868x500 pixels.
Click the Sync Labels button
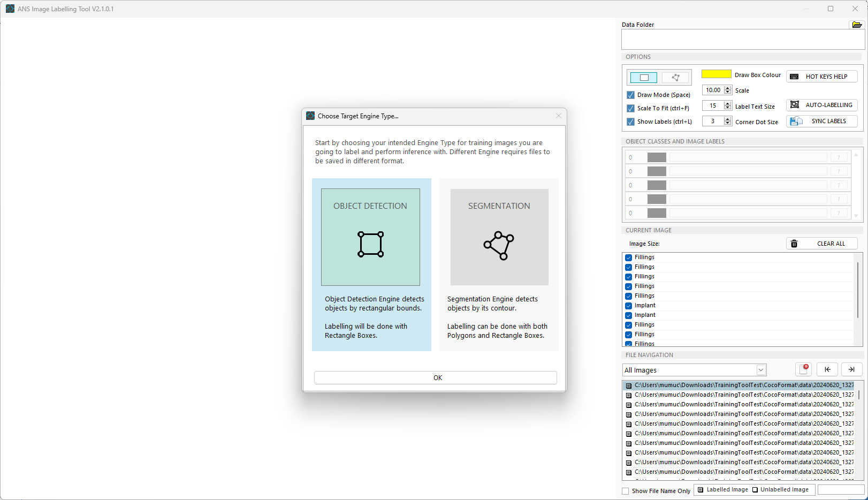tap(821, 121)
